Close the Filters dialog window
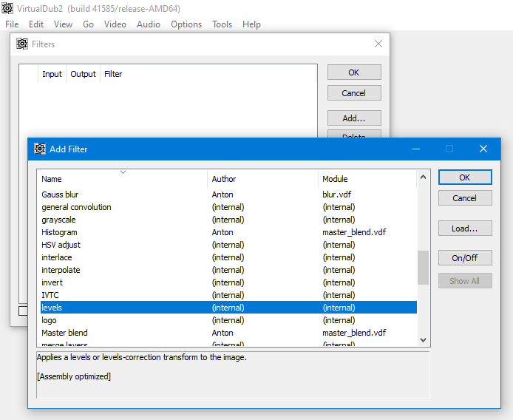 (x=378, y=44)
